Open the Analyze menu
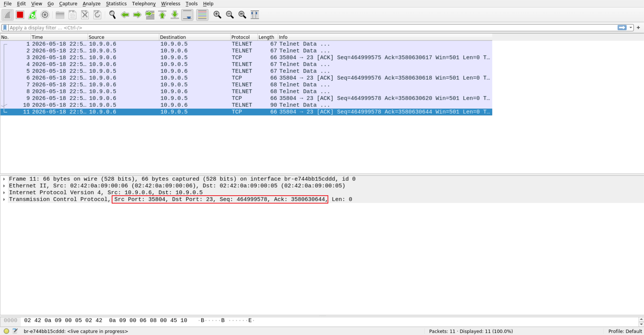Screen dimensions: 644x335 pyautogui.click(x=92, y=4)
